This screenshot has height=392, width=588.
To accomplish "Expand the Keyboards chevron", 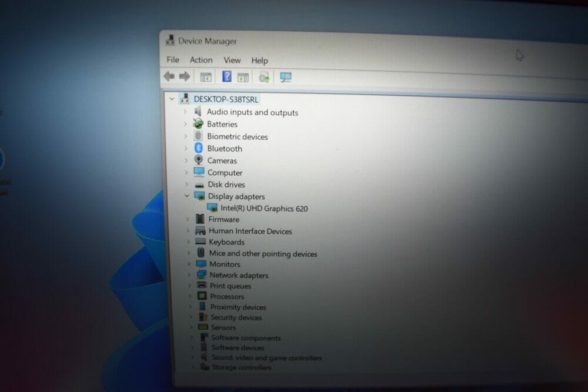I will point(188,242).
